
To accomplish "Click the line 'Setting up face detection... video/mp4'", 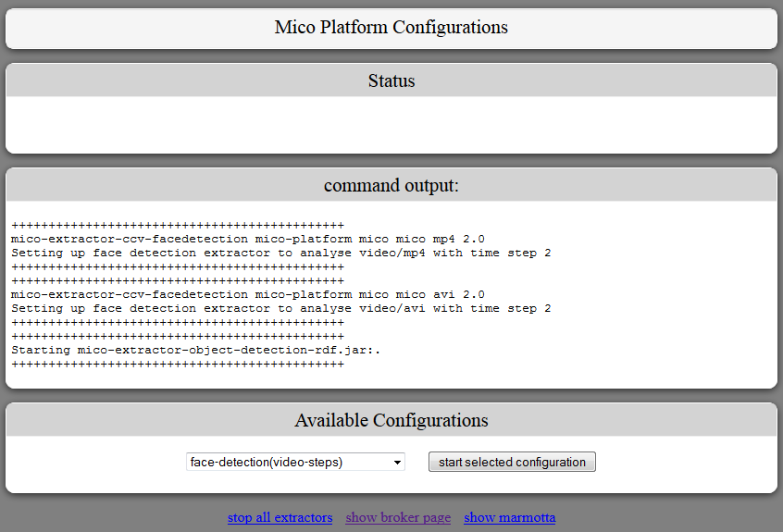I will [281, 253].
